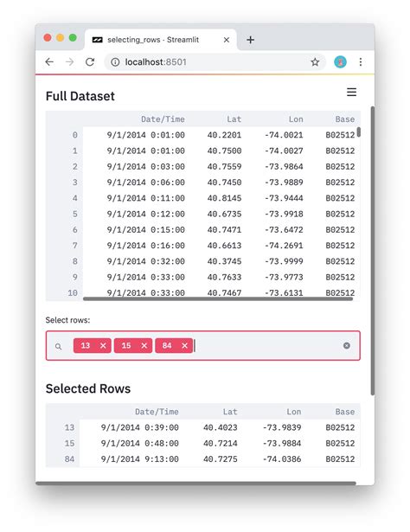This screenshot has height=532, width=410.
Task: Open the user profile avatar
Action: [x=340, y=61]
